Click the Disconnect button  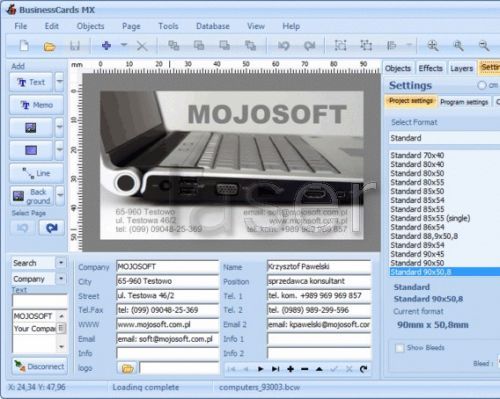click(x=40, y=366)
